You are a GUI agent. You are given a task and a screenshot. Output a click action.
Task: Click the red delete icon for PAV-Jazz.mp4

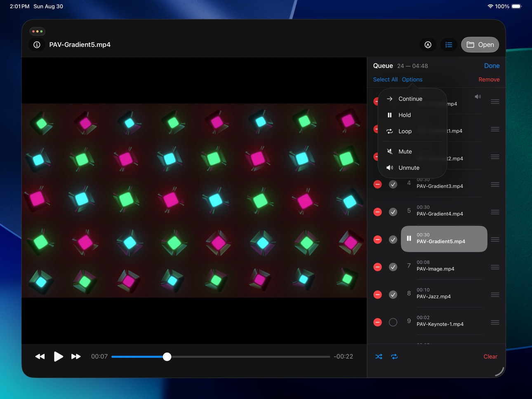377,295
